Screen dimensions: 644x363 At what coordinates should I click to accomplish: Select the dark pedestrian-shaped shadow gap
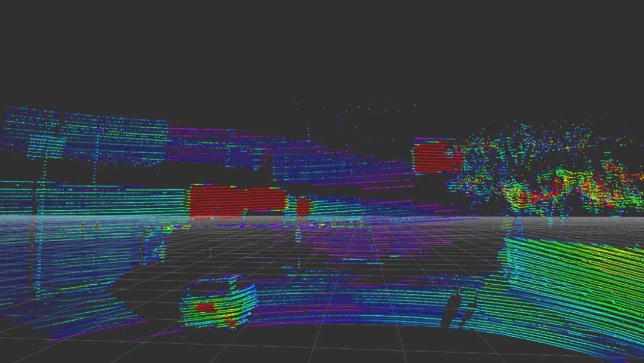click(452, 309)
